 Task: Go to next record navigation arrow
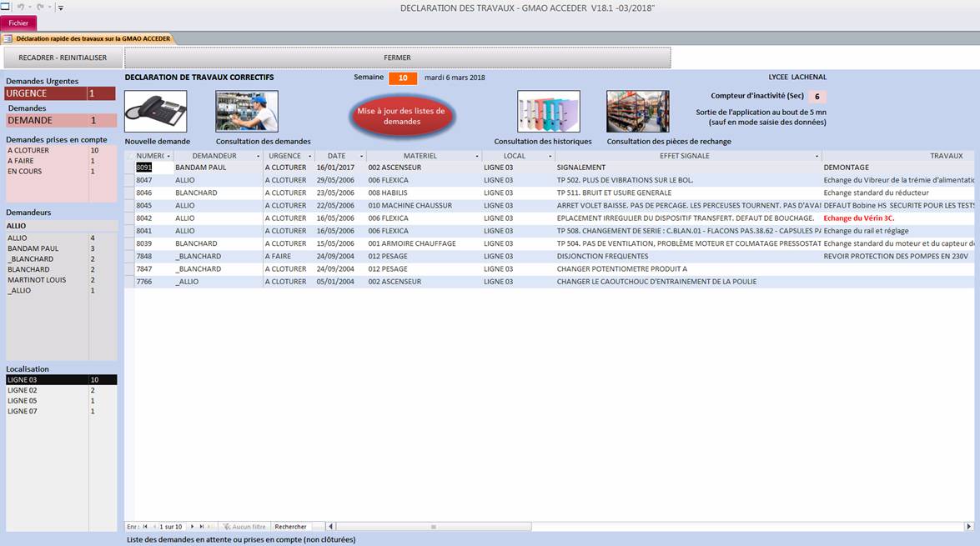[192, 527]
